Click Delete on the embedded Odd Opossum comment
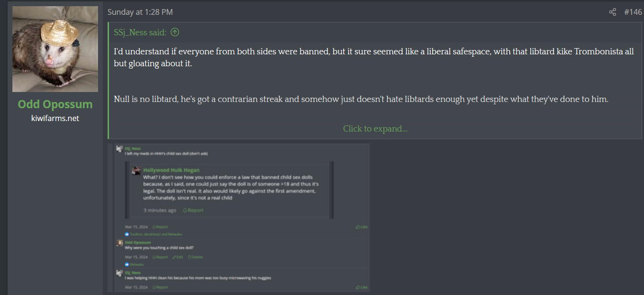The image size is (644, 295). 195,257
